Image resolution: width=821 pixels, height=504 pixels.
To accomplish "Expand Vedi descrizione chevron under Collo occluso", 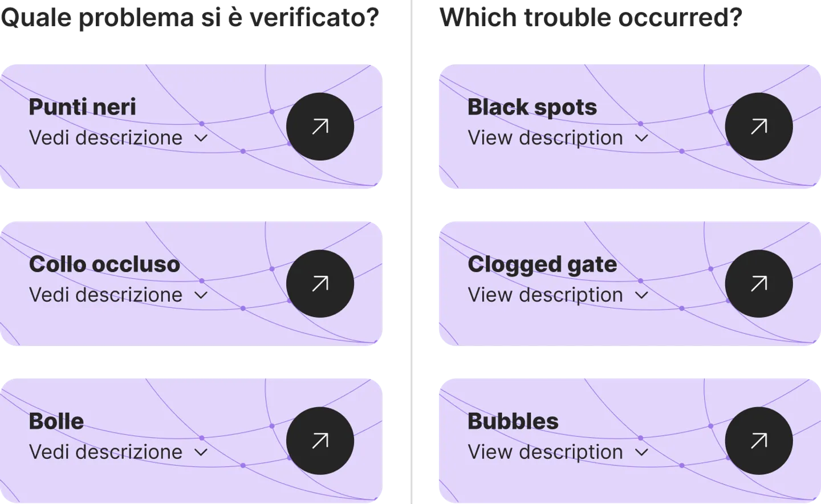I will 201,295.
